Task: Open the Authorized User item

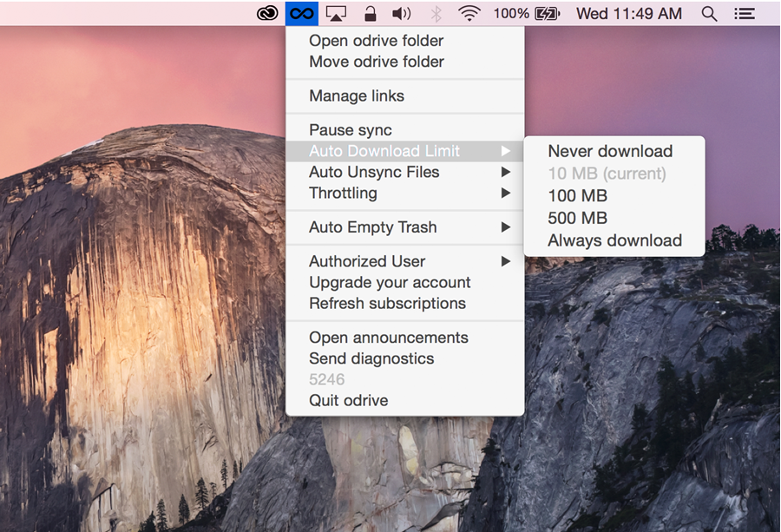Action: 405,261
